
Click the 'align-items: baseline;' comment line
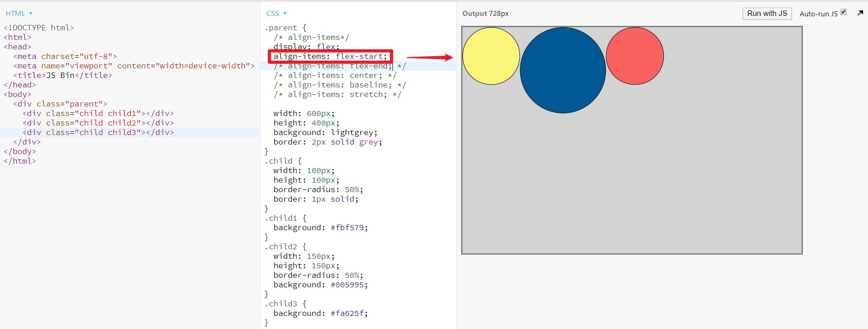tap(340, 85)
